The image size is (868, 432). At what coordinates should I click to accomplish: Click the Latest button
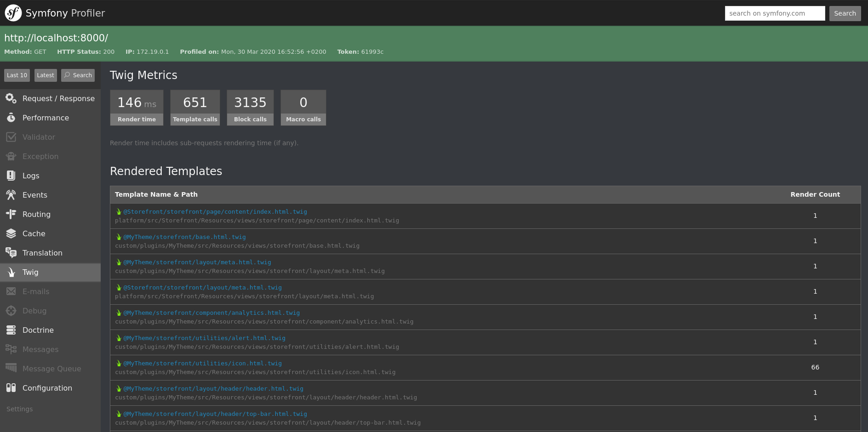pos(46,75)
